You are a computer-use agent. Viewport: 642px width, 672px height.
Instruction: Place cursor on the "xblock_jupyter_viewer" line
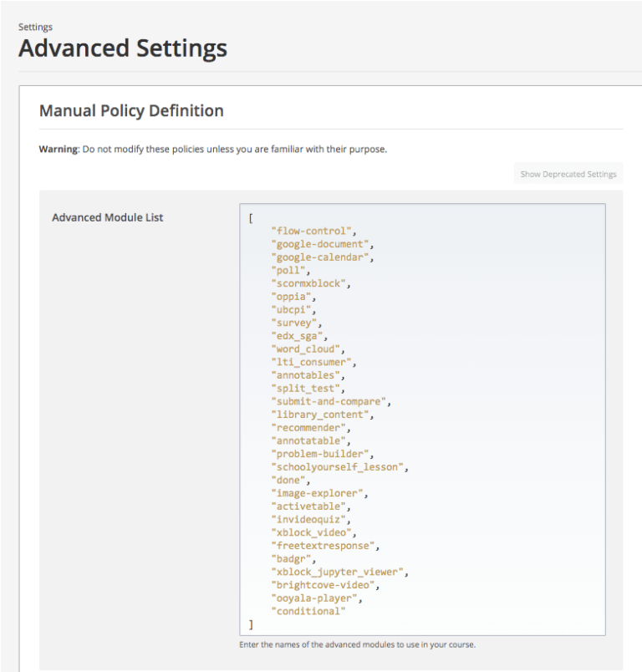(x=338, y=572)
